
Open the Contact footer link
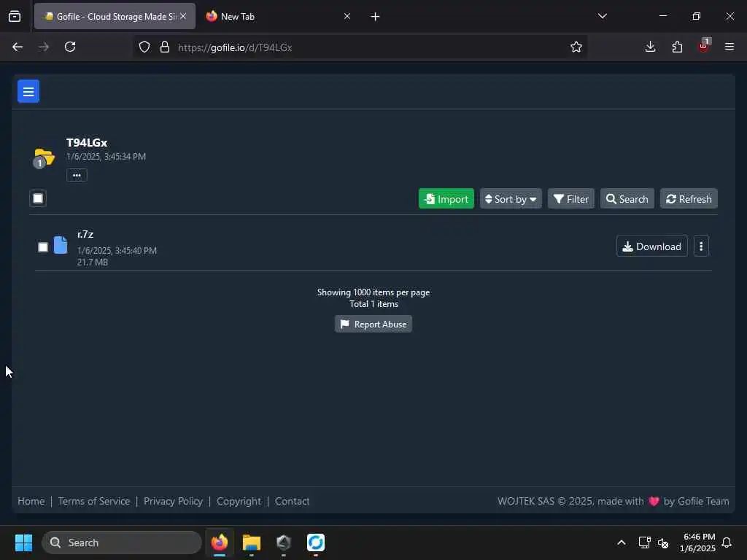tap(292, 501)
